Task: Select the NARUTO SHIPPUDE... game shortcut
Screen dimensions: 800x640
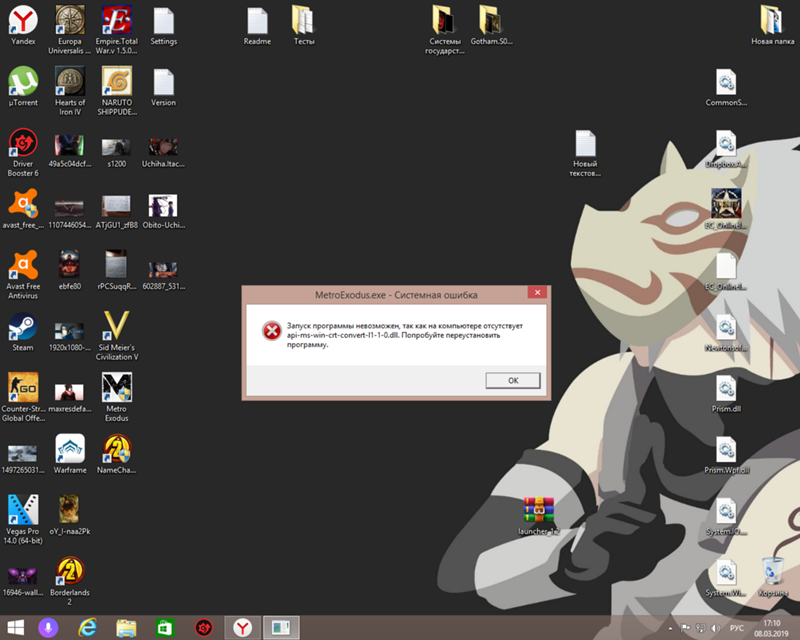Action: click(x=117, y=91)
